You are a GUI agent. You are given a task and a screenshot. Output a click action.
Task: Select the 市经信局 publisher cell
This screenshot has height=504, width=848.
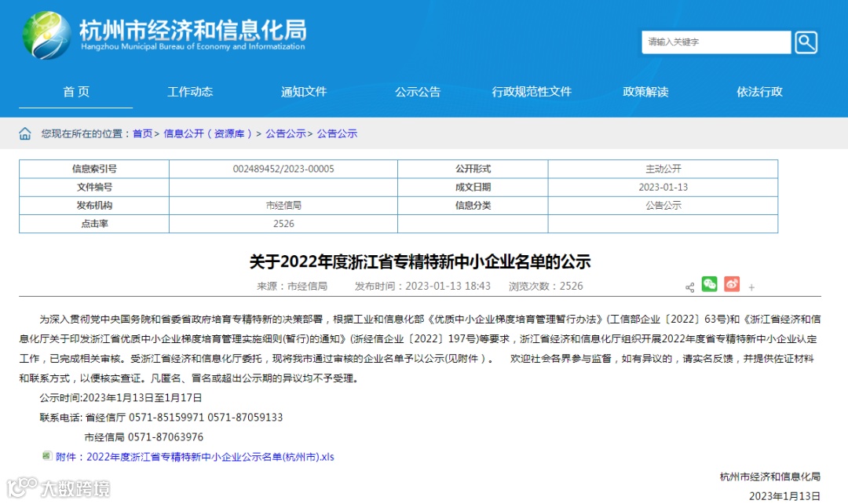[283, 206]
